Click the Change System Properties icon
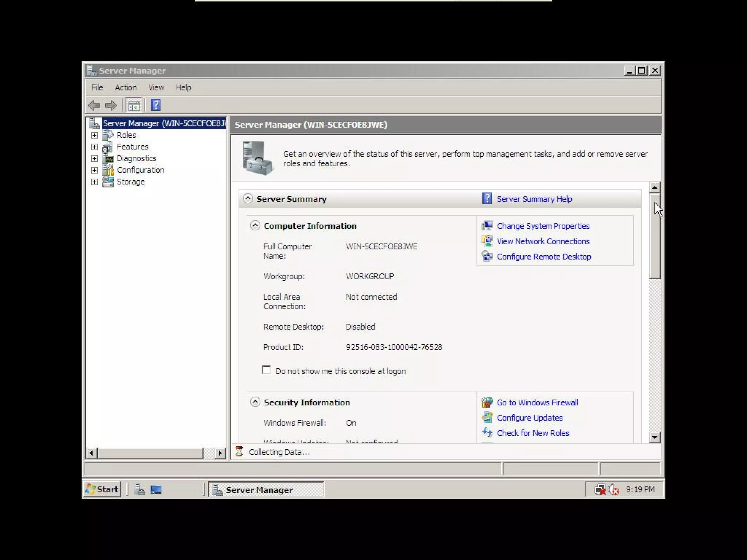 (x=487, y=226)
